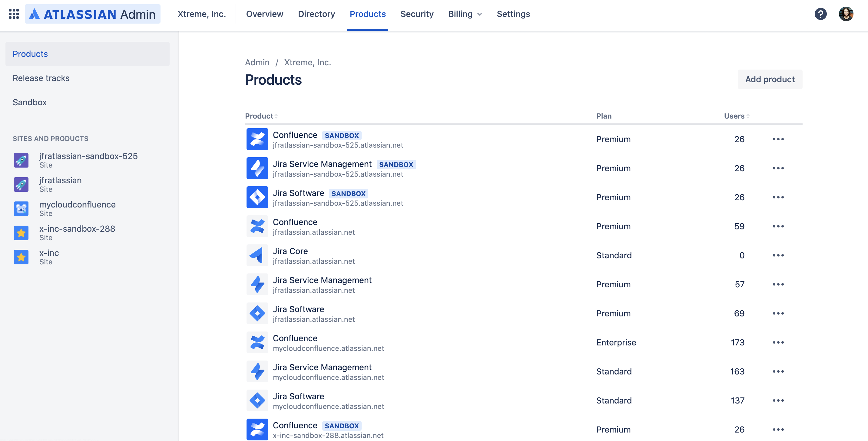Click the Jira Service Management icon under mycloudconfluence

click(257, 371)
